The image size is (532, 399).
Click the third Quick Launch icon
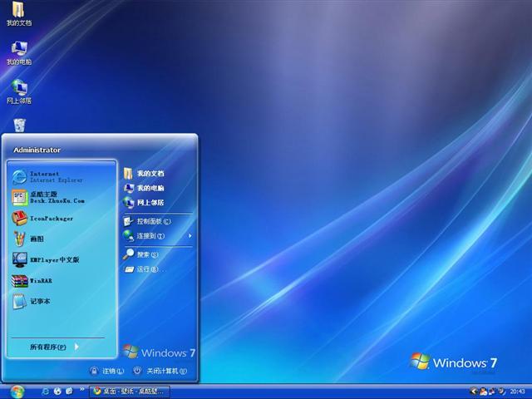coord(69,392)
